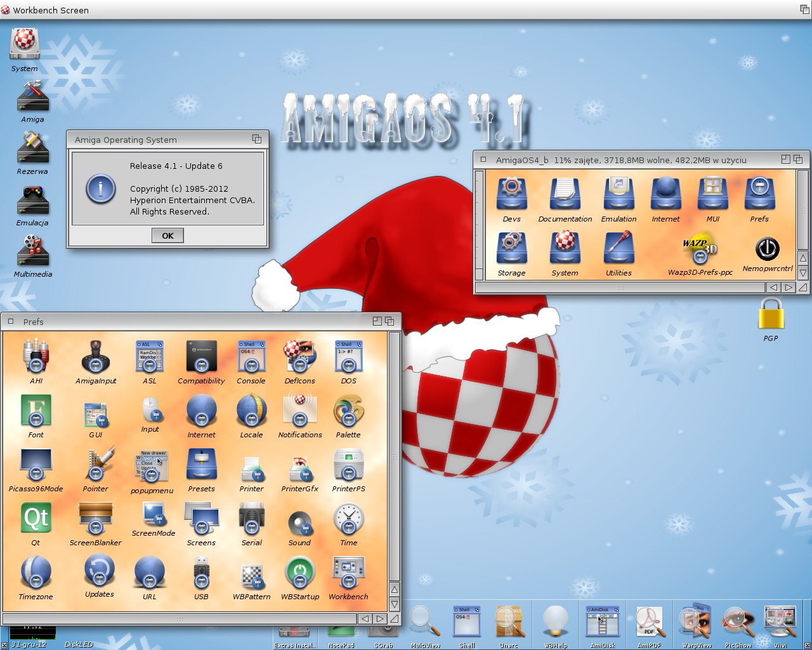Open the Devs drawer in AmigaOS4_b window
The width and height of the screenshot is (812, 650).
(511, 194)
